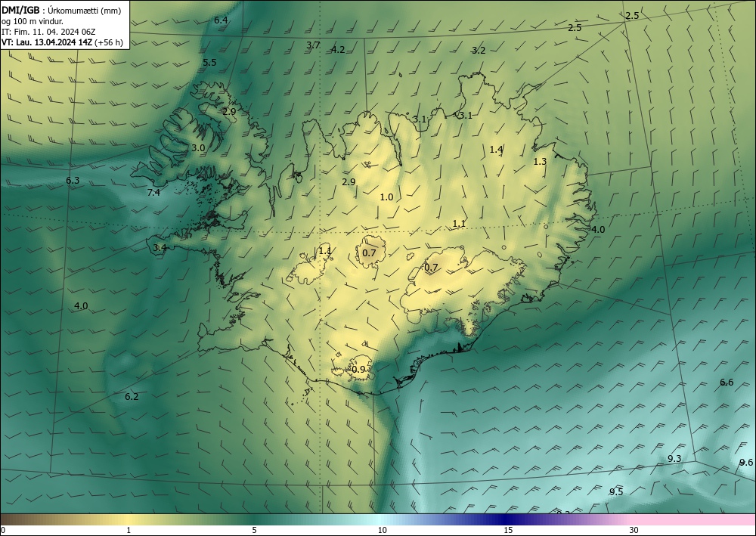Click the 5.5 value north of Westfjords
This screenshot has height=536, width=756.
[x=209, y=62]
